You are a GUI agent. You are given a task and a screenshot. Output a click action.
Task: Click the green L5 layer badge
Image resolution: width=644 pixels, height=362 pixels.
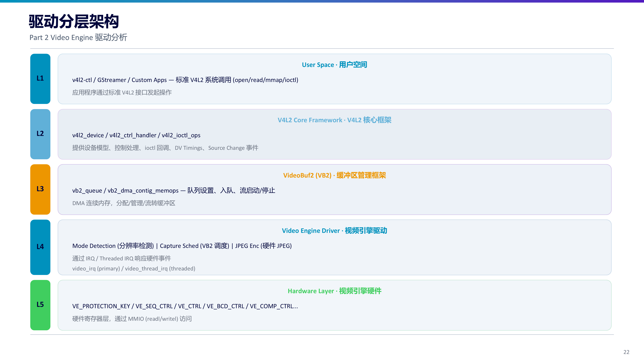[40, 305]
